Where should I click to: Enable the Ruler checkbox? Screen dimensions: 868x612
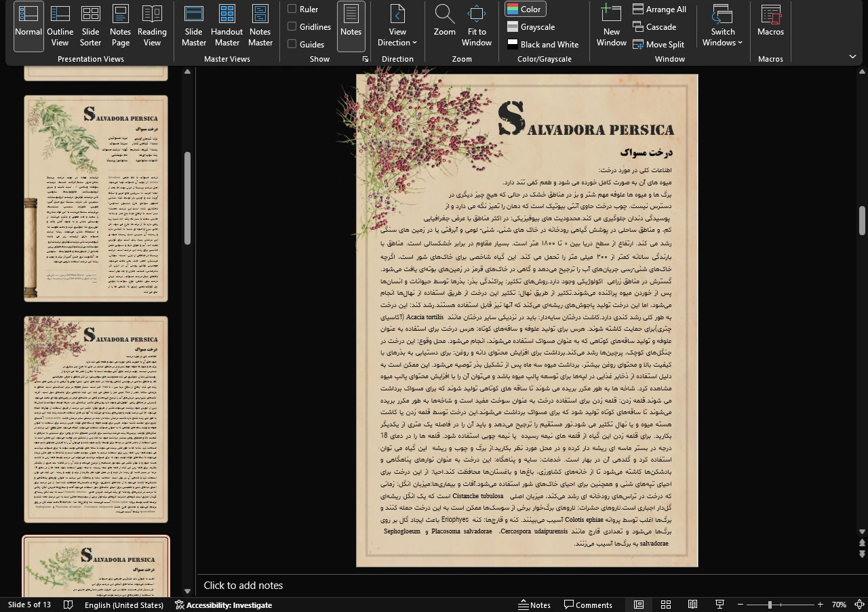tap(292, 9)
